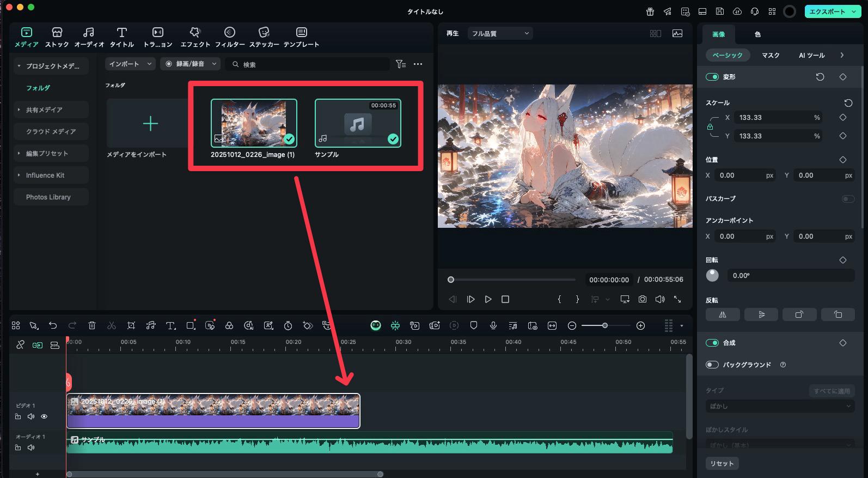Viewport: 868px width, 478px height.
Task: Click the undo arrow in timeline toolbar
Action: [x=53, y=325]
